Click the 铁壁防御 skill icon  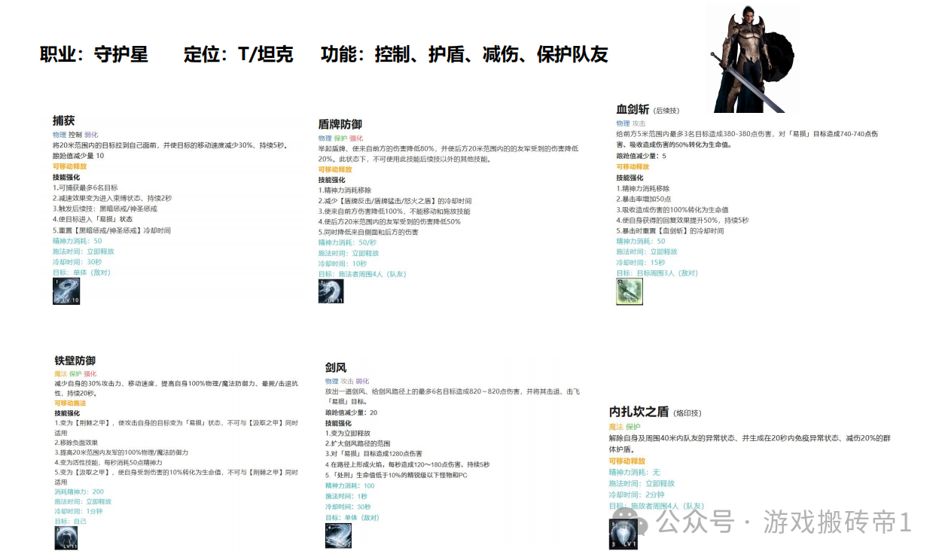[66, 537]
